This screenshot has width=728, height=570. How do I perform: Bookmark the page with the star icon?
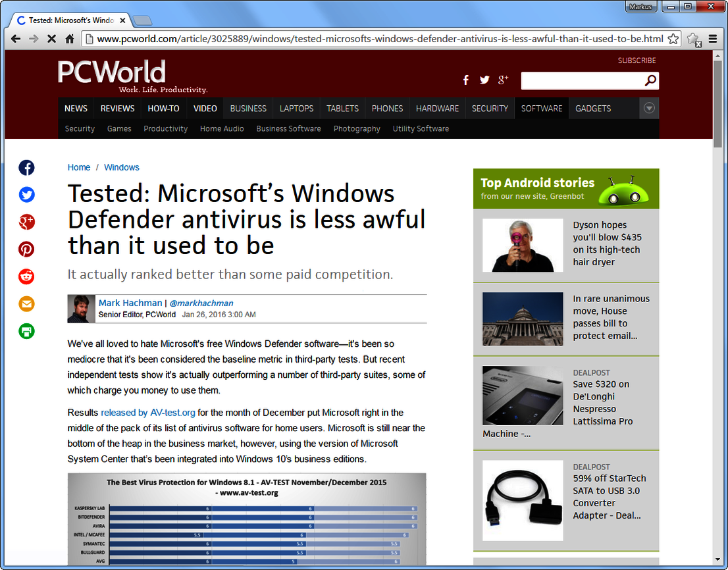tap(673, 39)
